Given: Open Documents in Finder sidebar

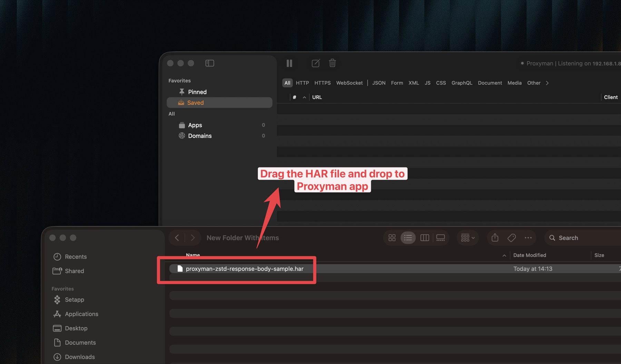Looking at the screenshot, I should 80,343.
